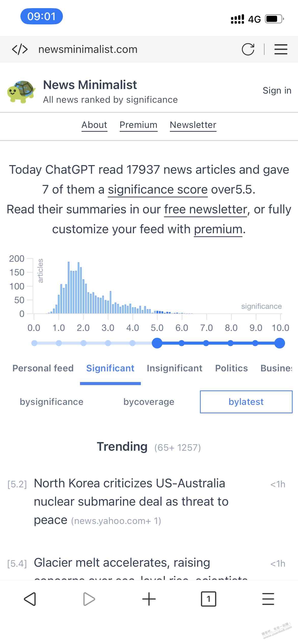Go back with the bottom back arrow
Screen dimensions: 298x644
(x=30, y=599)
